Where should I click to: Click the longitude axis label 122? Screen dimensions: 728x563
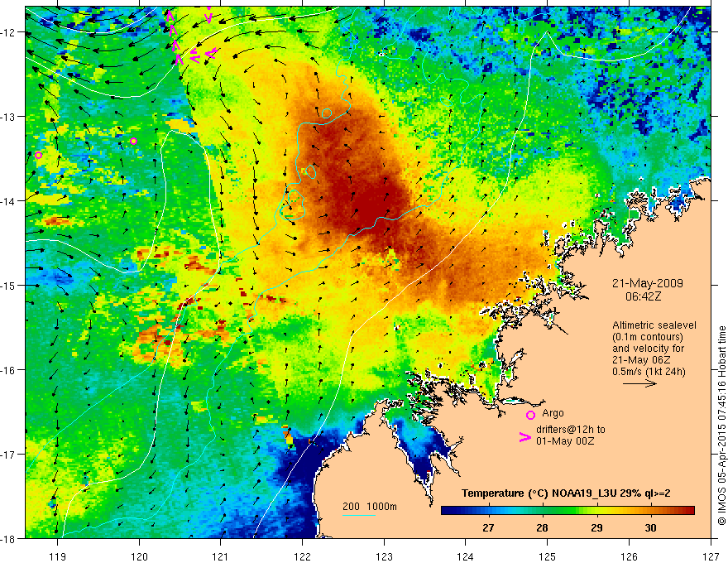(x=302, y=556)
